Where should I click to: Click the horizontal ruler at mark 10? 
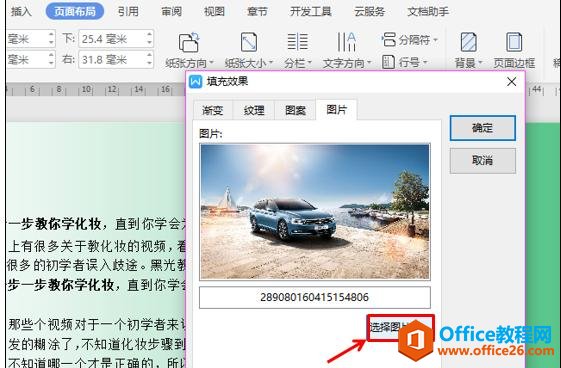point(86,89)
